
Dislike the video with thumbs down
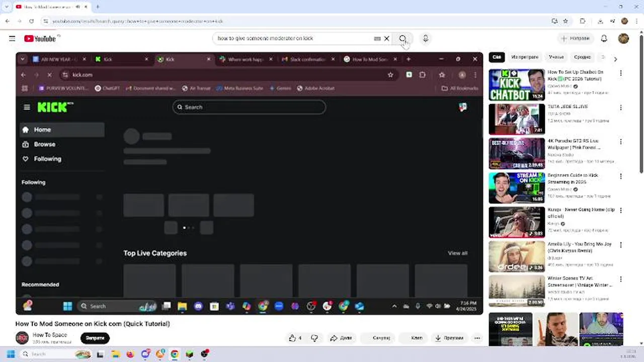pyautogui.click(x=314, y=338)
